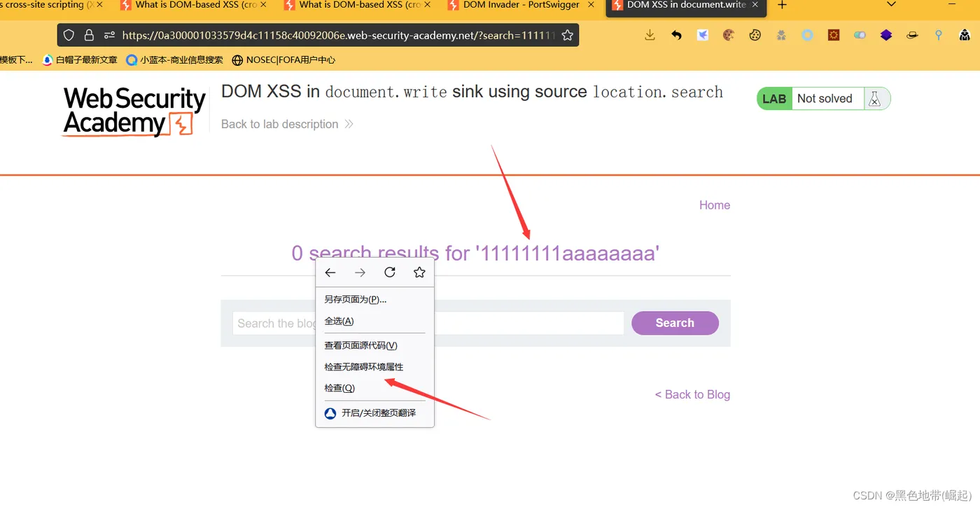Click the address bar URL text
This screenshot has width=980, height=507.
tap(338, 35)
